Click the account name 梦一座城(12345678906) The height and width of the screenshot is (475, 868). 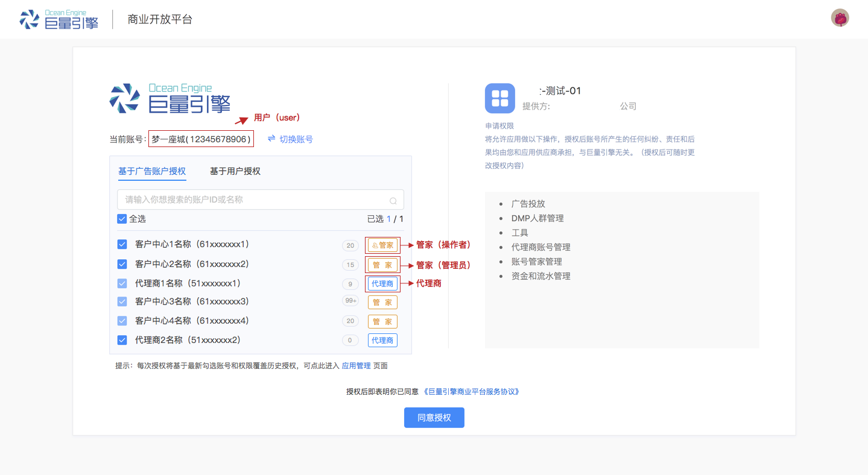pos(201,139)
